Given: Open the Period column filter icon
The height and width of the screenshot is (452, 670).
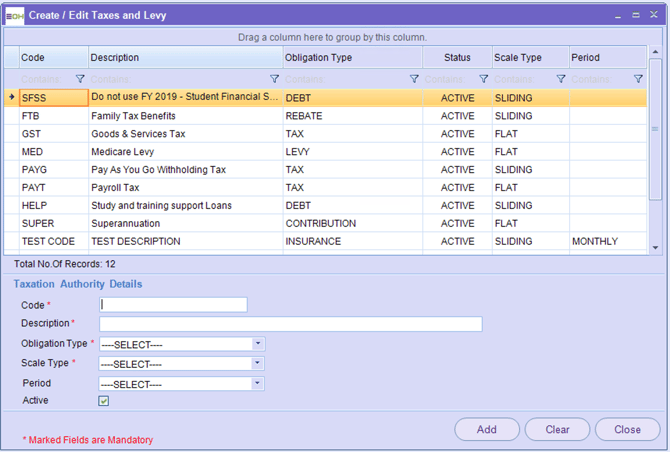Looking at the screenshot, I should (638, 79).
